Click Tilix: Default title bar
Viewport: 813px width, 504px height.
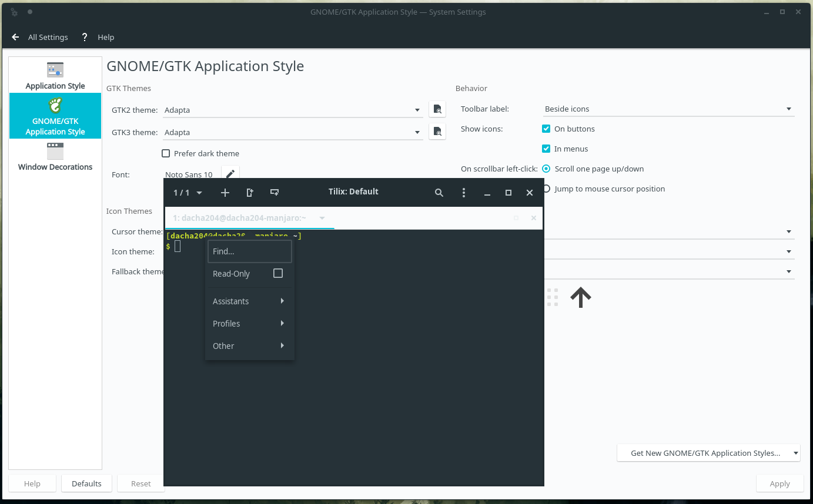coord(353,191)
